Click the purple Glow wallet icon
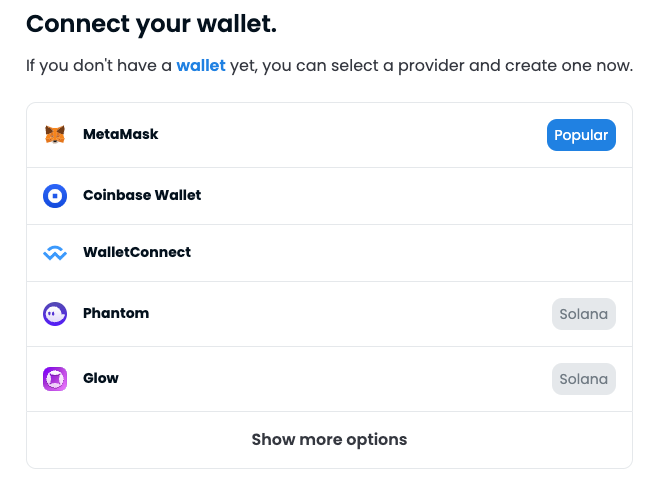Image resolution: width=658 pixels, height=495 pixels. pyautogui.click(x=55, y=379)
